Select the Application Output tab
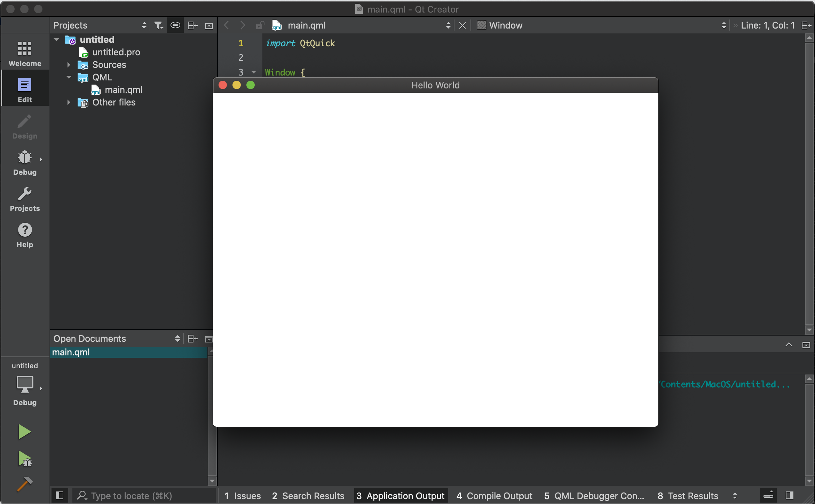The image size is (815, 504). click(x=405, y=495)
